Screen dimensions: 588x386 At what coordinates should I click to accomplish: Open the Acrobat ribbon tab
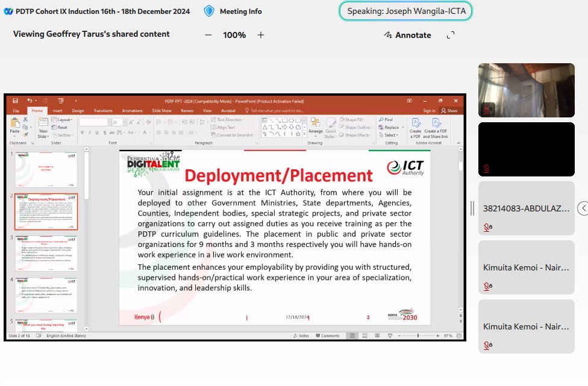coord(228,111)
